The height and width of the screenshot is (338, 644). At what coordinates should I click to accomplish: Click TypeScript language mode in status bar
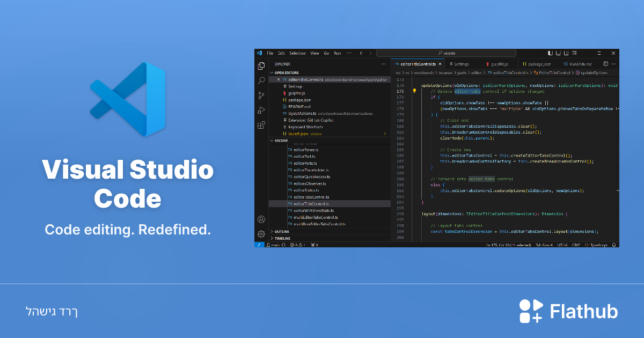tap(599, 245)
